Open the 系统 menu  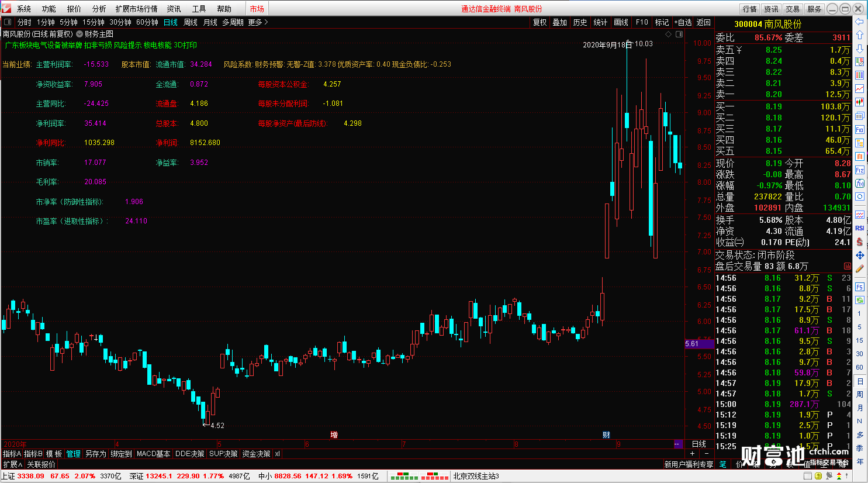pos(24,9)
